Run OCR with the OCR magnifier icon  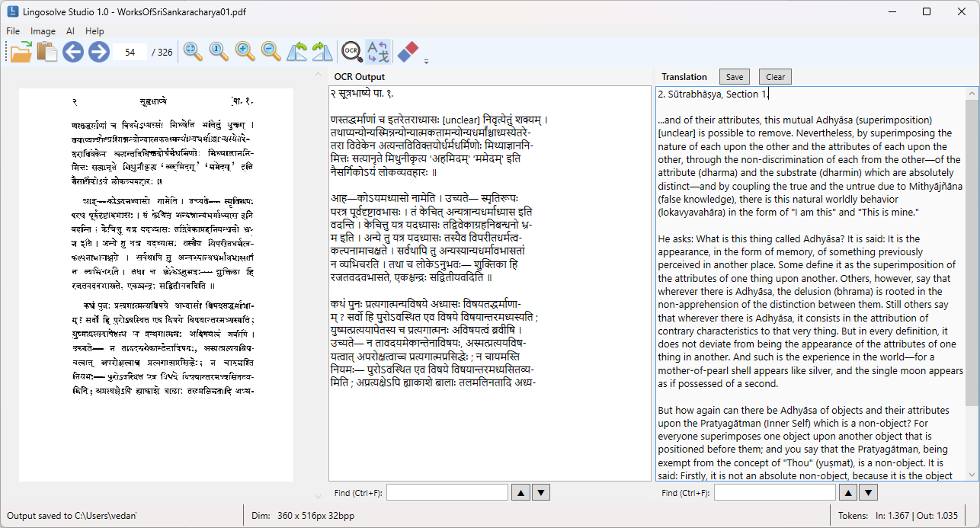(352, 52)
